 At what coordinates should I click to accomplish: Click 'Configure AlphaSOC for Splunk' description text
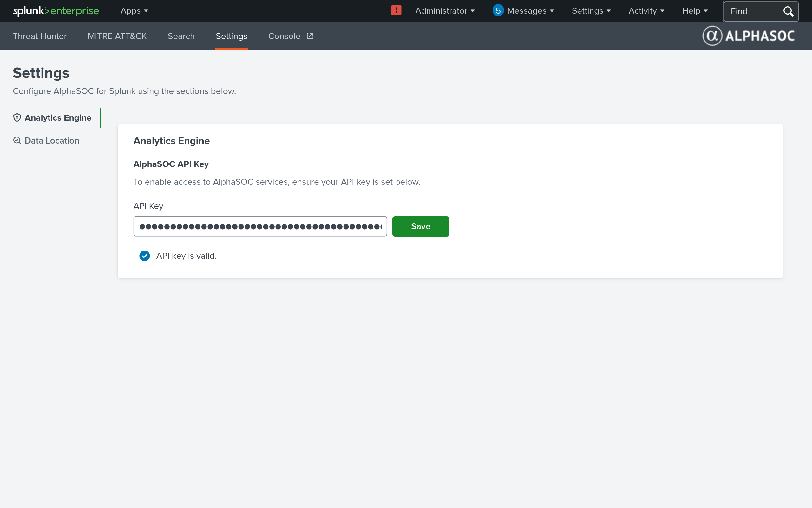(x=124, y=91)
